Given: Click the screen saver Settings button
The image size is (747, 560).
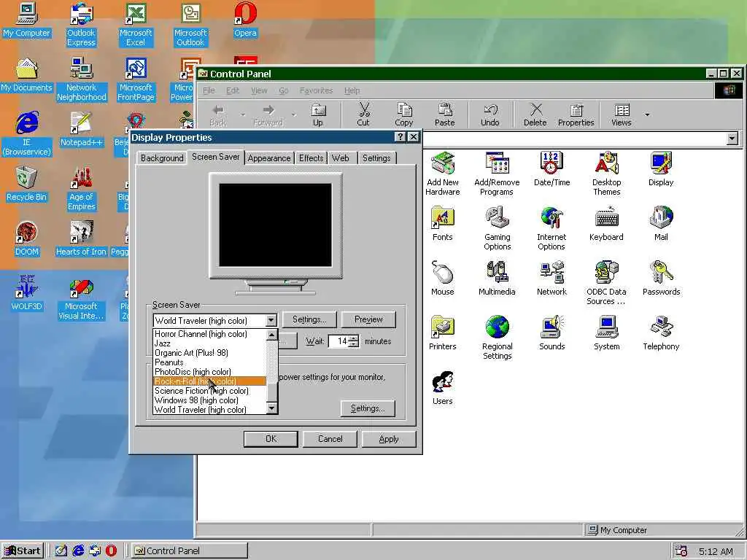Looking at the screenshot, I should (x=309, y=319).
